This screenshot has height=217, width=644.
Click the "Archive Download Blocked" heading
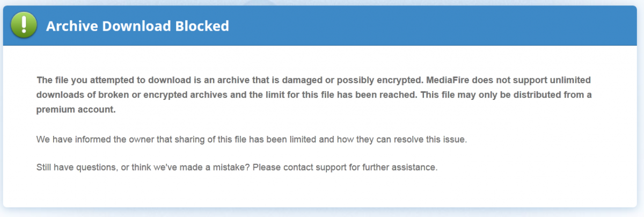(x=137, y=26)
